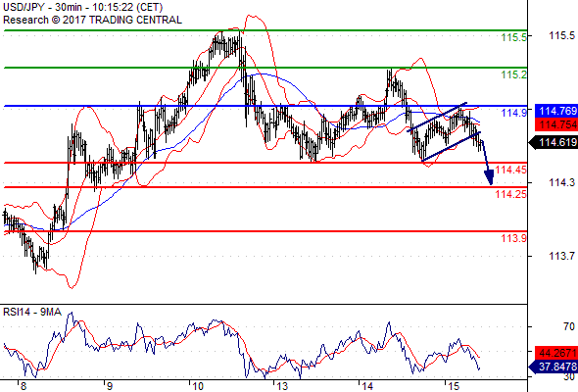Select the green 115.5 resistance label

pos(513,37)
